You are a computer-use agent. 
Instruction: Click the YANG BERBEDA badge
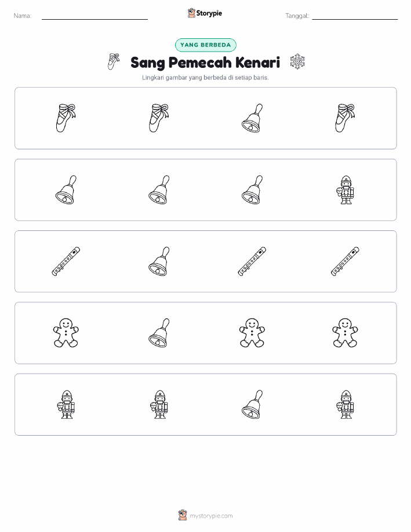pyautogui.click(x=205, y=45)
